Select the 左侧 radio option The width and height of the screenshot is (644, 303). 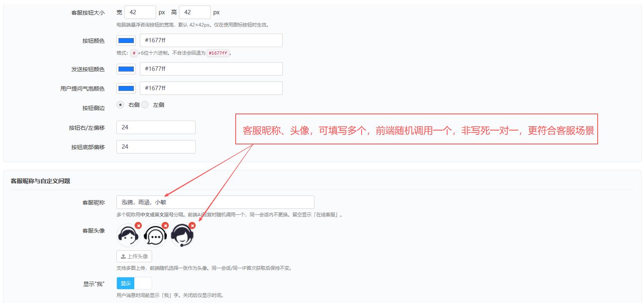145,105
